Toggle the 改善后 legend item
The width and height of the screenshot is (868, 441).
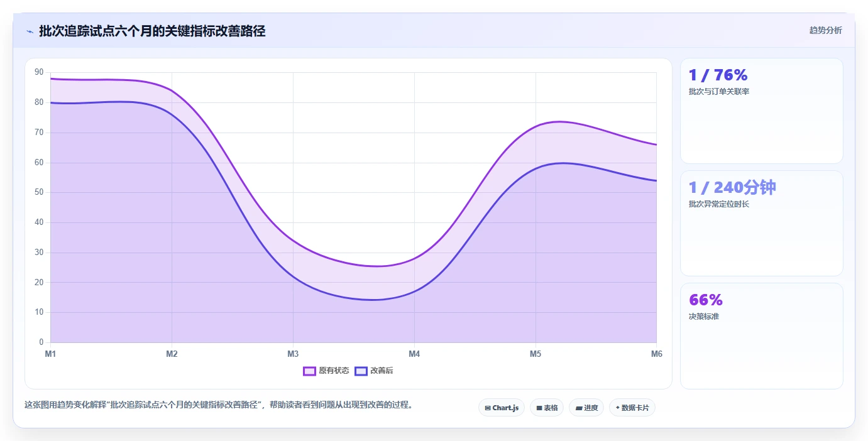374,371
